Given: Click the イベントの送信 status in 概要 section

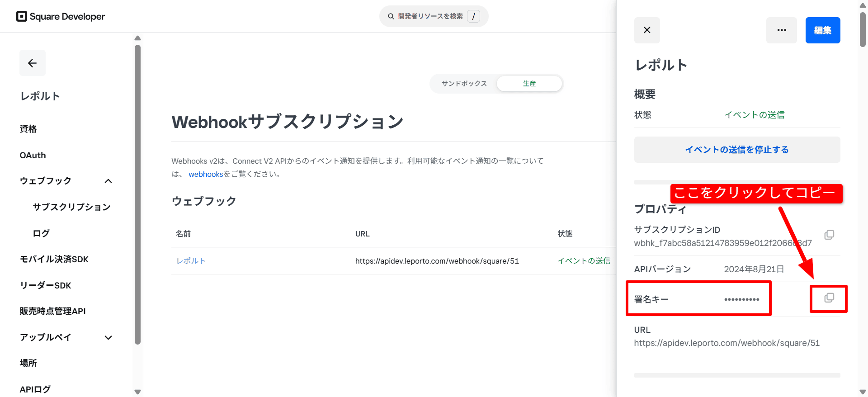Looking at the screenshot, I should coord(754,115).
